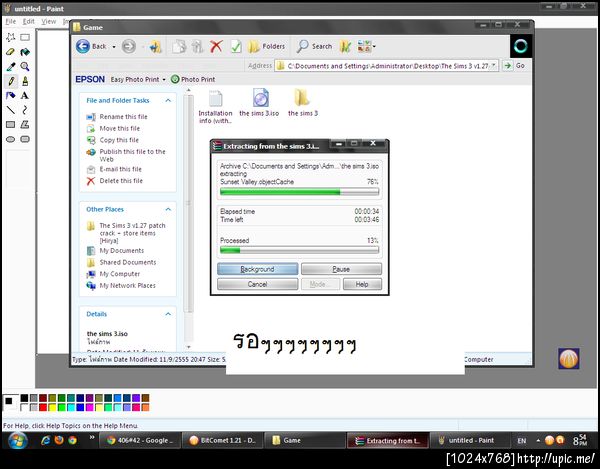600x469 pixels.
Task: Open the Address bar path dropdown
Action: point(494,65)
